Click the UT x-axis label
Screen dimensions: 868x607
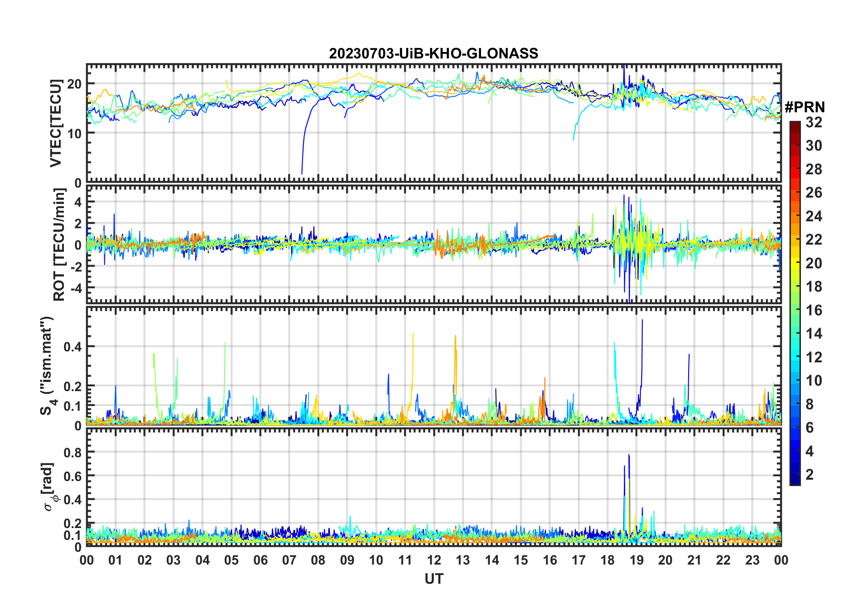click(x=434, y=579)
